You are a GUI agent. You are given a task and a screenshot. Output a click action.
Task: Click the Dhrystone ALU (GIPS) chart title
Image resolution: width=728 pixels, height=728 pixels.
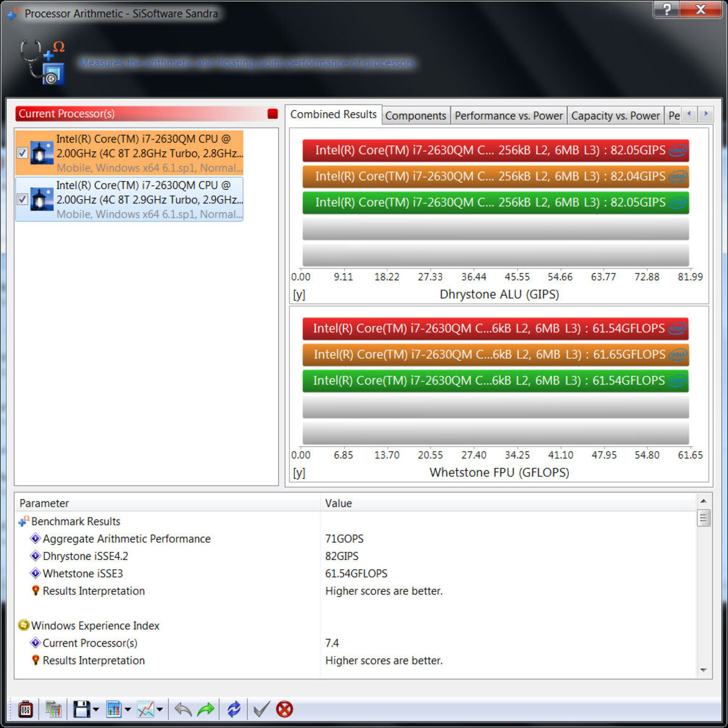(x=499, y=294)
